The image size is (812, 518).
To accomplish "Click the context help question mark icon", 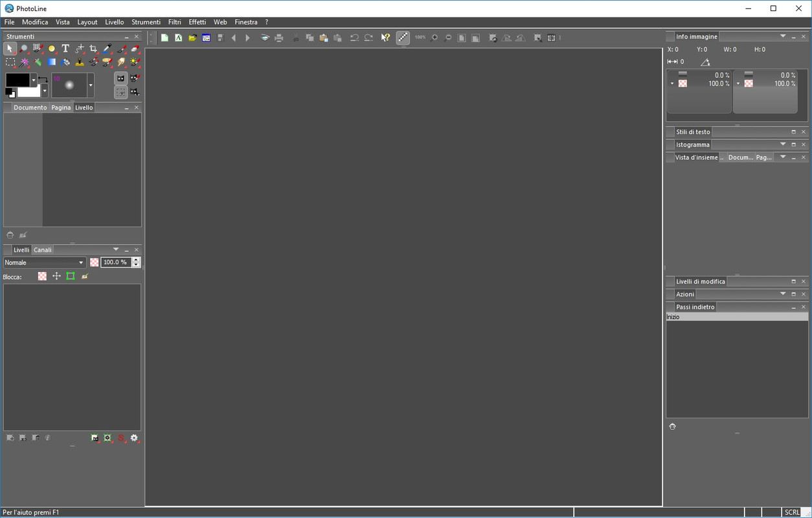I will [385, 38].
